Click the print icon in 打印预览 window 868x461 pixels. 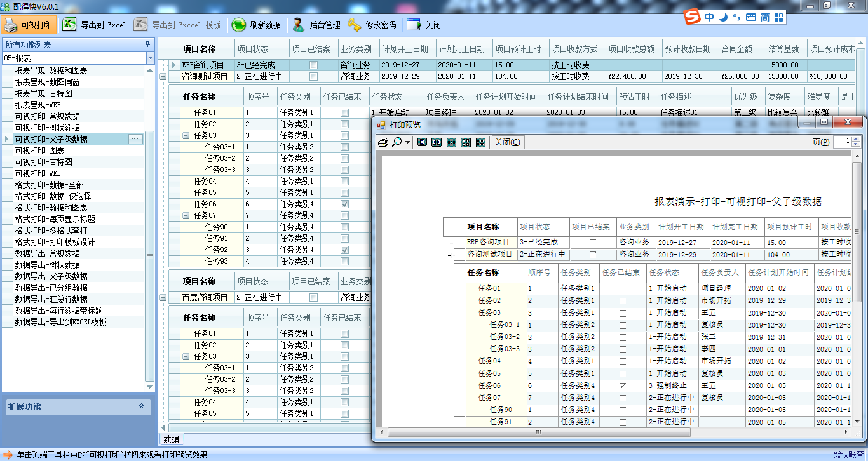383,142
